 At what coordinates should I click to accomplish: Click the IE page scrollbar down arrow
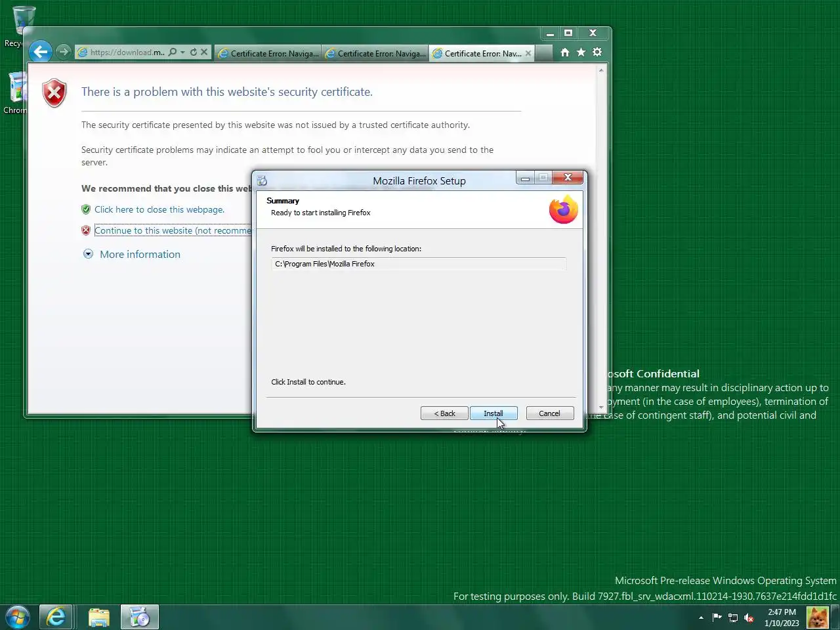tap(601, 408)
